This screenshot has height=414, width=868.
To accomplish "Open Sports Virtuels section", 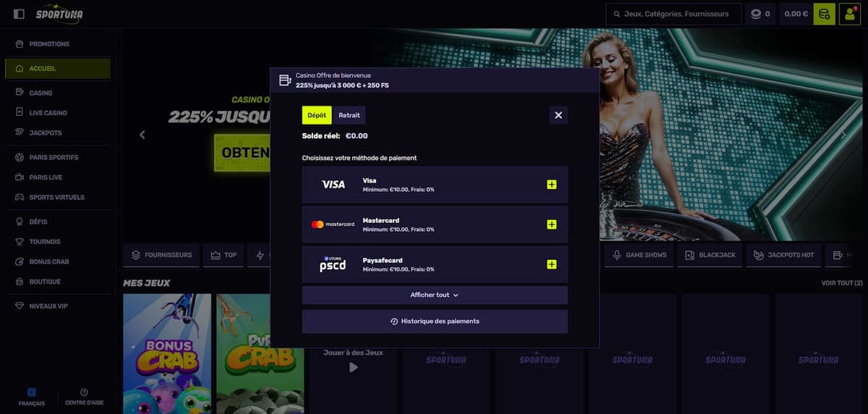I will point(58,197).
